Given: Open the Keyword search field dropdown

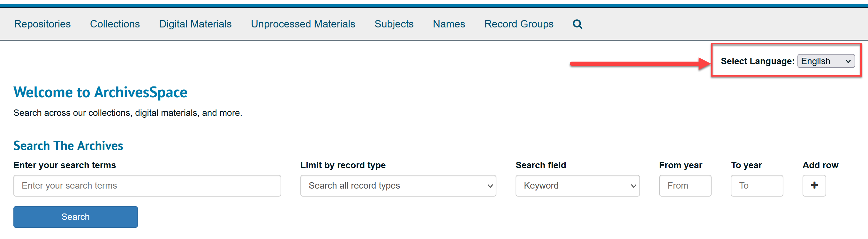Looking at the screenshot, I should click(577, 186).
